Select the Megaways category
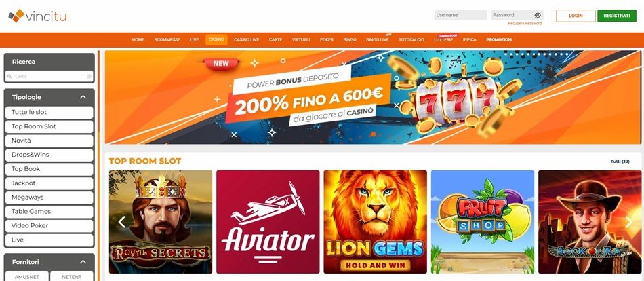The image size is (644, 281). tap(49, 198)
